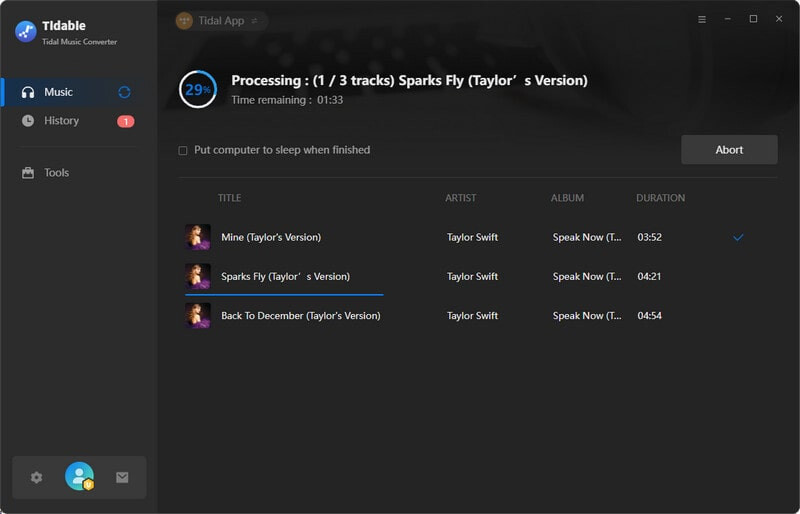
Task: Click album thumbnail for Mine (Taylor's Version)
Action: coord(198,237)
